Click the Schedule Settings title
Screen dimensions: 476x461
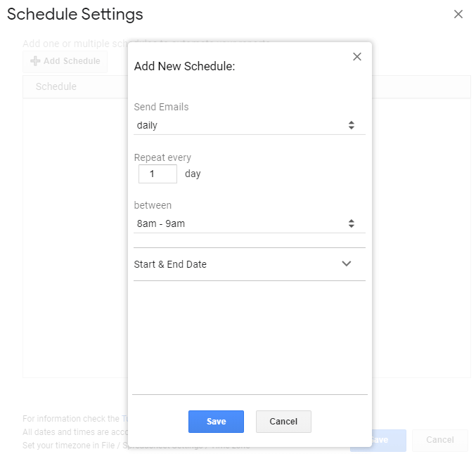click(75, 14)
